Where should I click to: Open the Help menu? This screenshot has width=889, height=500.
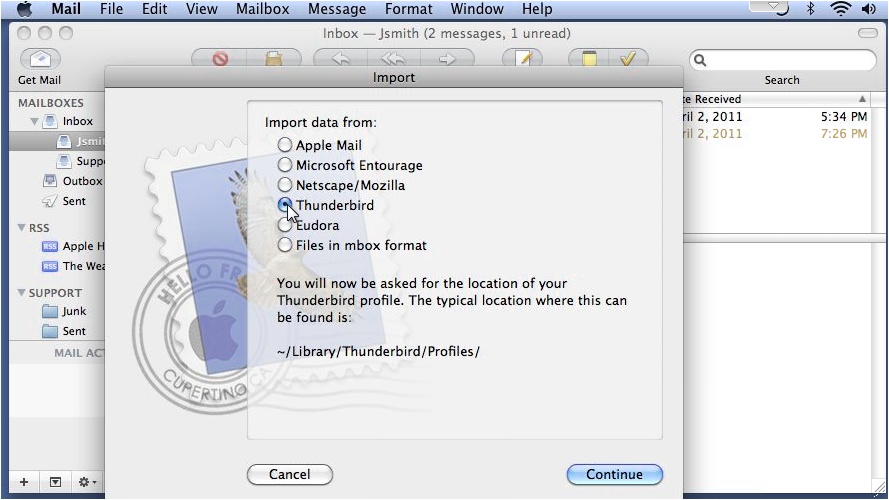click(x=537, y=9)
